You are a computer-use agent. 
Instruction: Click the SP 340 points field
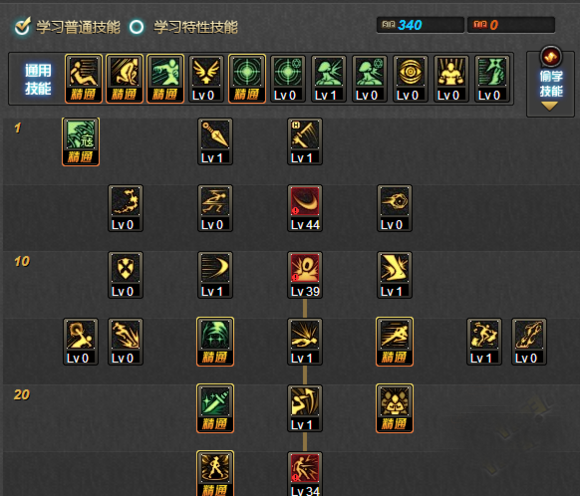pyautogui.click(x=420, y=25)
